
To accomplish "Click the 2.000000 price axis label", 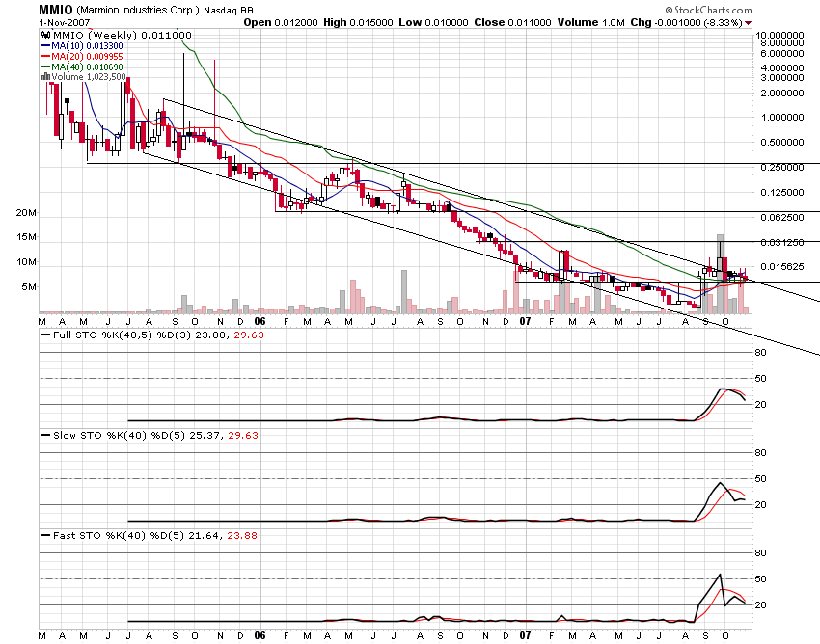I will tap(781, 94).
